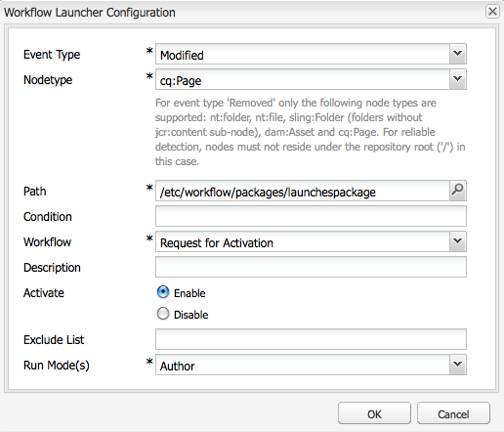The image size is (504, 432).
Task: Focus the Exclude List input field
Action: [x=311, y=339]
